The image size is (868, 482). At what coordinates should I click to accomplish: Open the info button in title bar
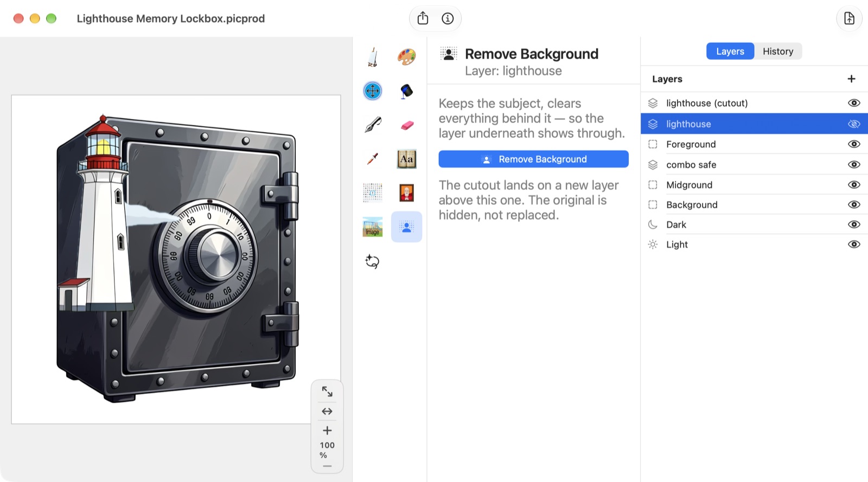click(448, 18)
